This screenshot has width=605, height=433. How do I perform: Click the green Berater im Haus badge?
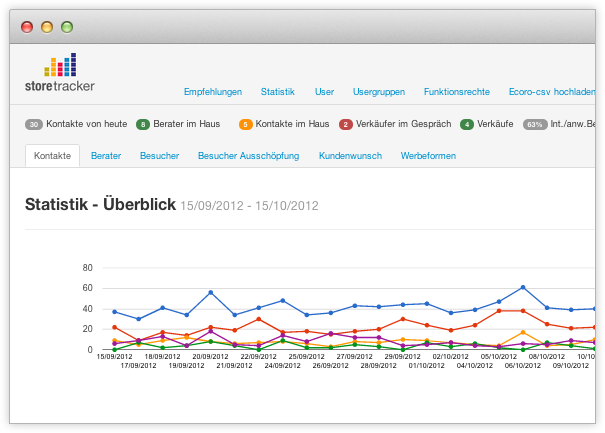(143, 124)
